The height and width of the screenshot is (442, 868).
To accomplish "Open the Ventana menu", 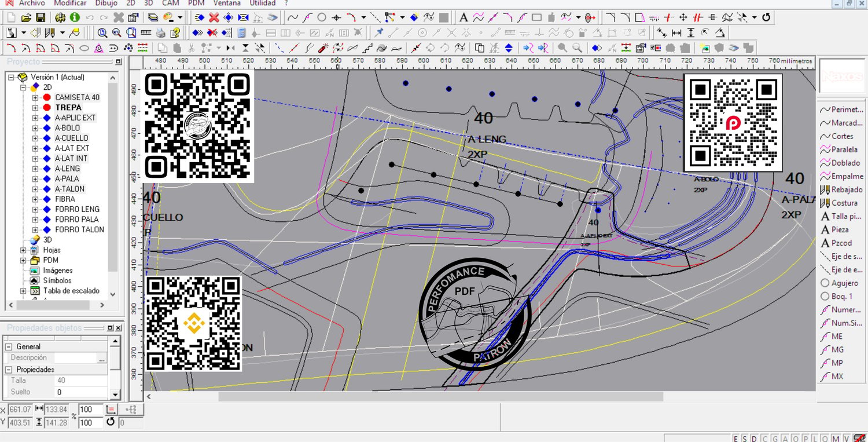I will tap(227, 3).
